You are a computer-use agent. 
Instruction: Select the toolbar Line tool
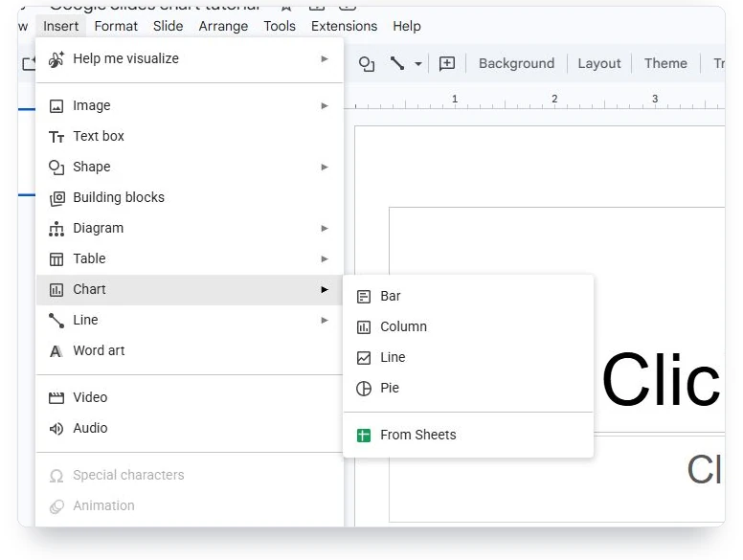[x=397, y=63]
